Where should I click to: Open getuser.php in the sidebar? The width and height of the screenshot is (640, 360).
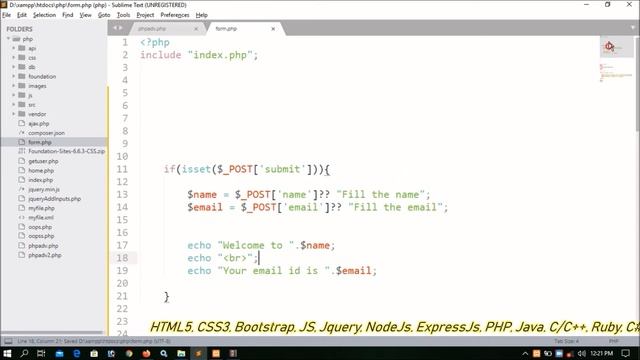click(x=43, y=161)
